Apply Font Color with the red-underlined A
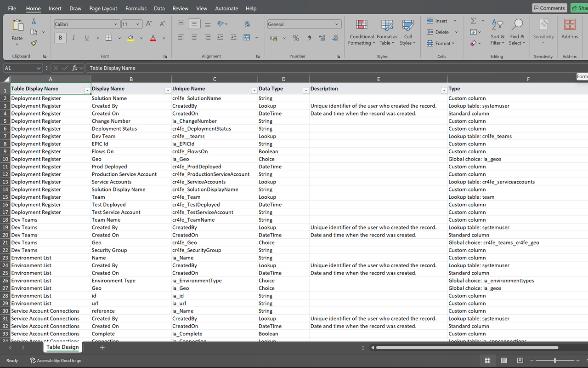 153,38
